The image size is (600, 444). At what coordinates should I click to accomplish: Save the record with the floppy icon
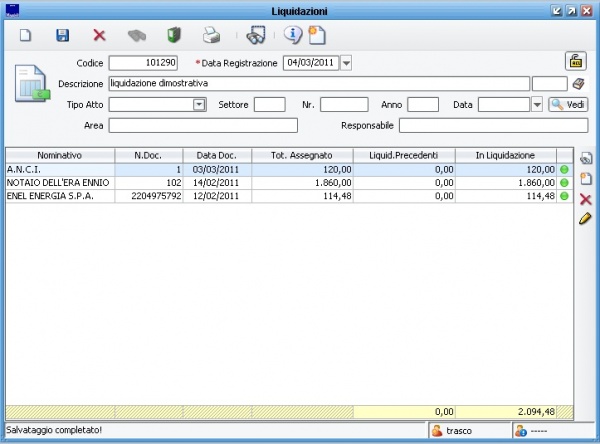(x=62, y=35)
